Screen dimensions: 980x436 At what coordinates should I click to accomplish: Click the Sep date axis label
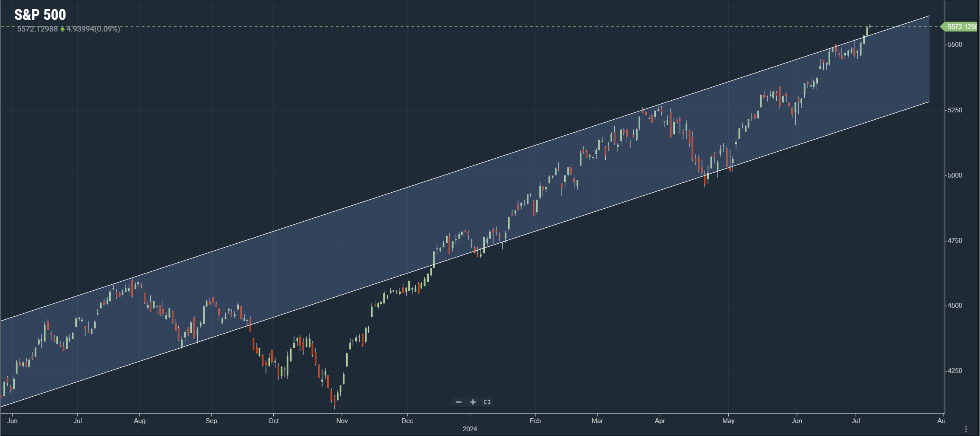pyautogui.click(x=211, y=421)
